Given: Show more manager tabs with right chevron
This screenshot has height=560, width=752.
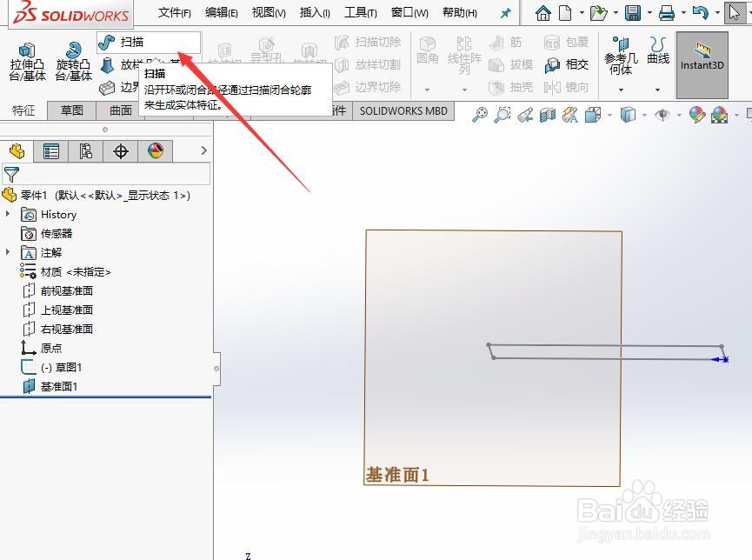Looking at the screenshot, I should (203, 150).
